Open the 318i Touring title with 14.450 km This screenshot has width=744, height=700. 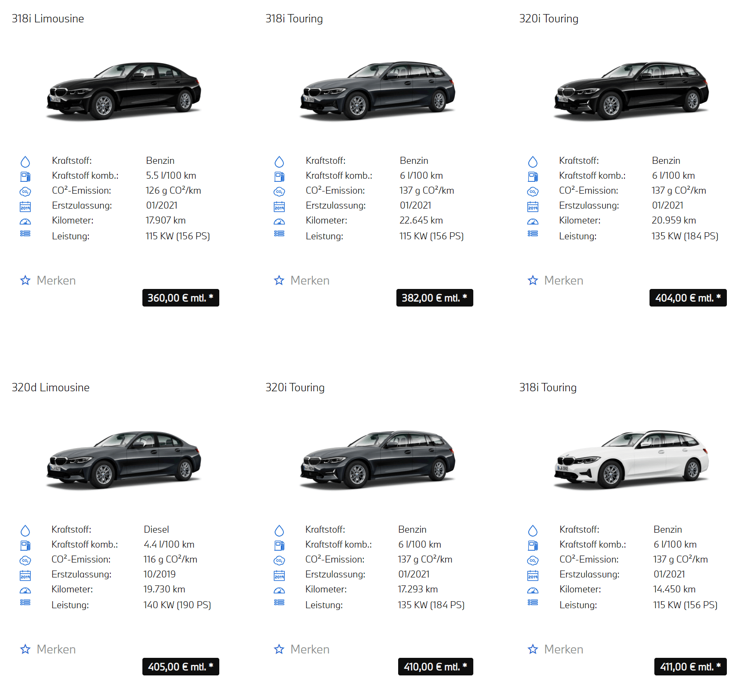pos(548,387)
